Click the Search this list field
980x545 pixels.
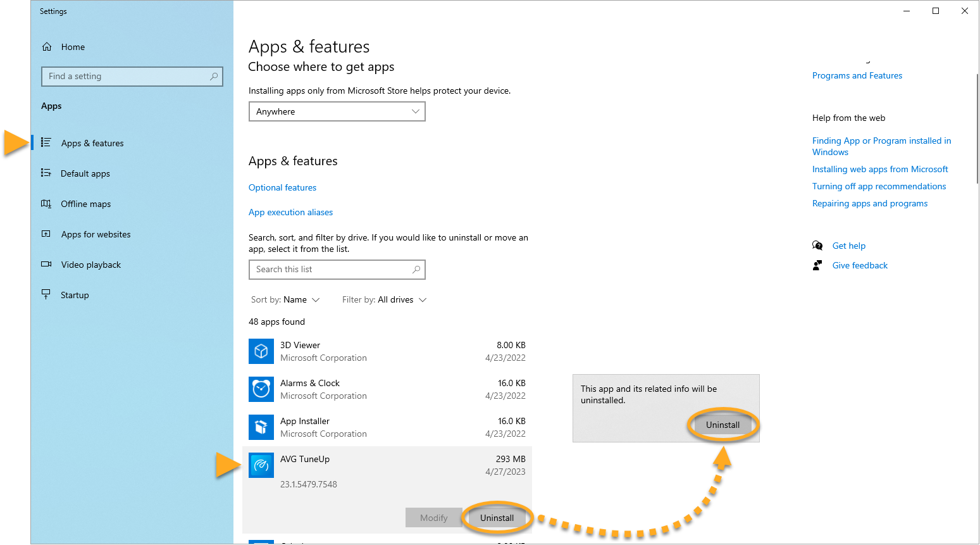(330, 270)
